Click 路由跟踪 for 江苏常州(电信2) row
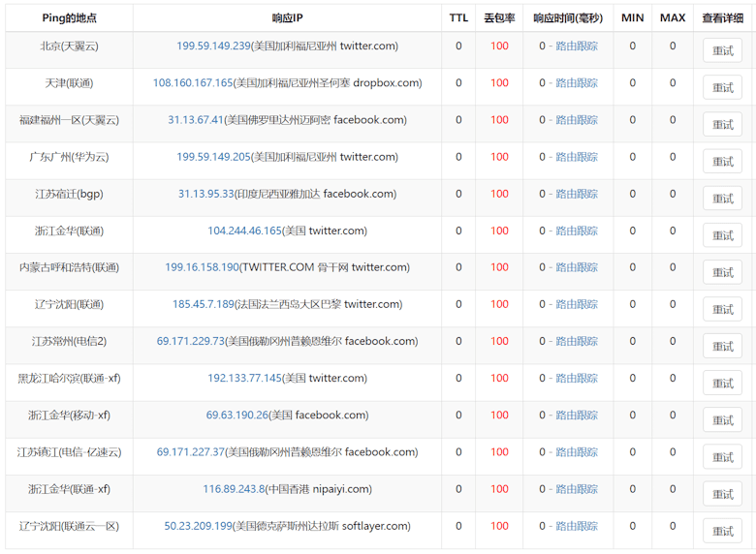 (577, 341)
